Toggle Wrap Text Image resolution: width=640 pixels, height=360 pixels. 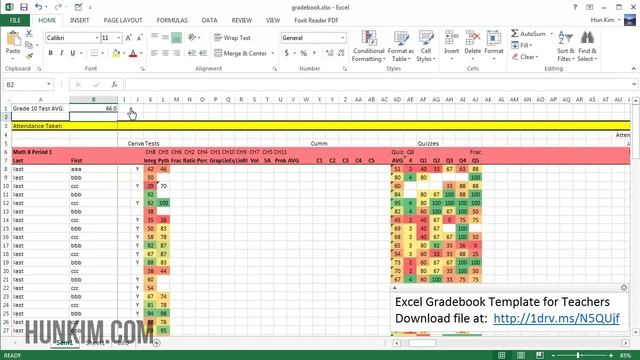(232, 38)
